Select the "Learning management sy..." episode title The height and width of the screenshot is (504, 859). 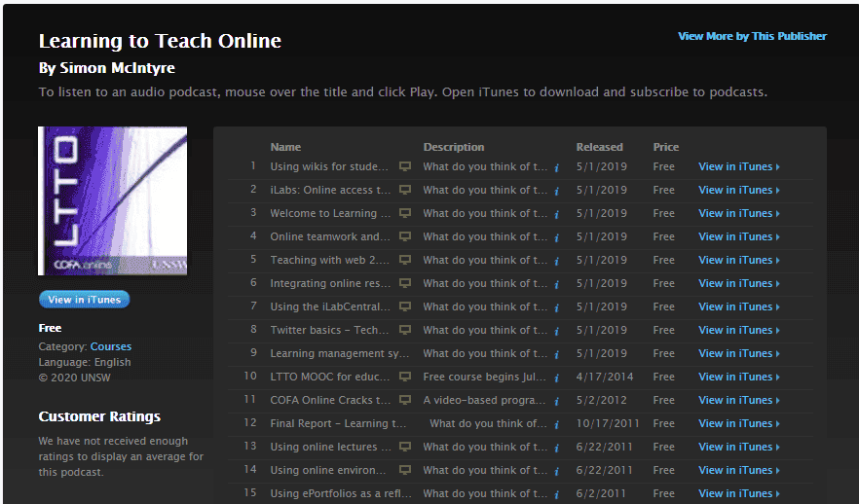point(329,353)
